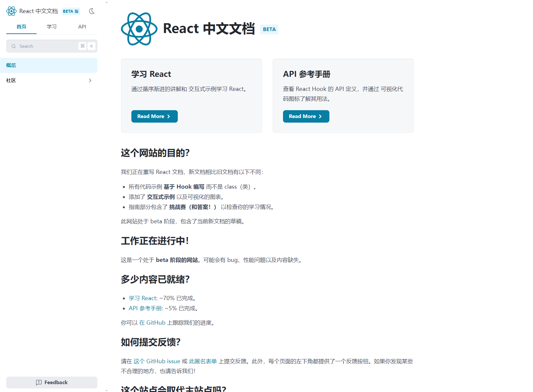Click the arrow in the 学习 React Read More
Viewport: 533px width, 392px height.
click(169, 116)
